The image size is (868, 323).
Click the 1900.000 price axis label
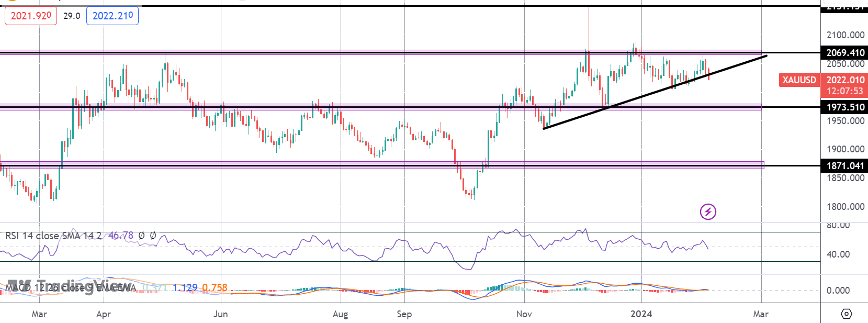click(845, 149)
